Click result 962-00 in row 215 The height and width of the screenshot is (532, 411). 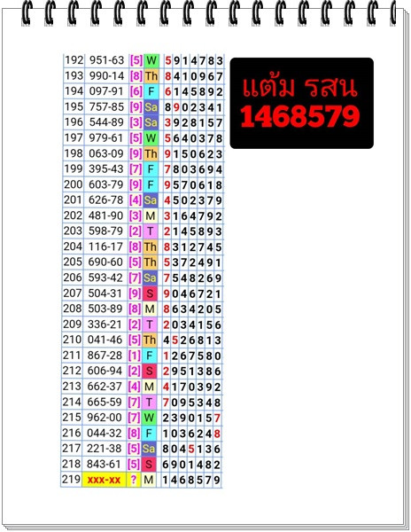point(105,418)
